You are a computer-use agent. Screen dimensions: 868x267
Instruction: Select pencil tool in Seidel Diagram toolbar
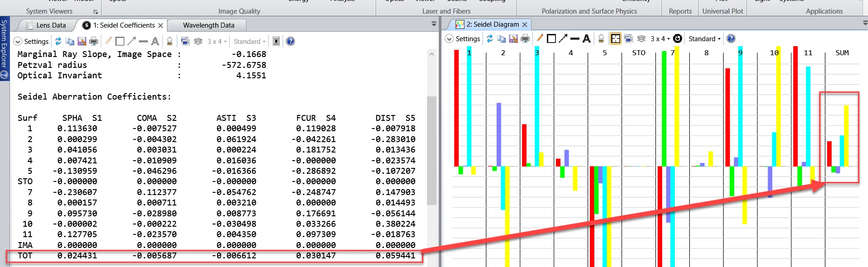coord(540,38)
